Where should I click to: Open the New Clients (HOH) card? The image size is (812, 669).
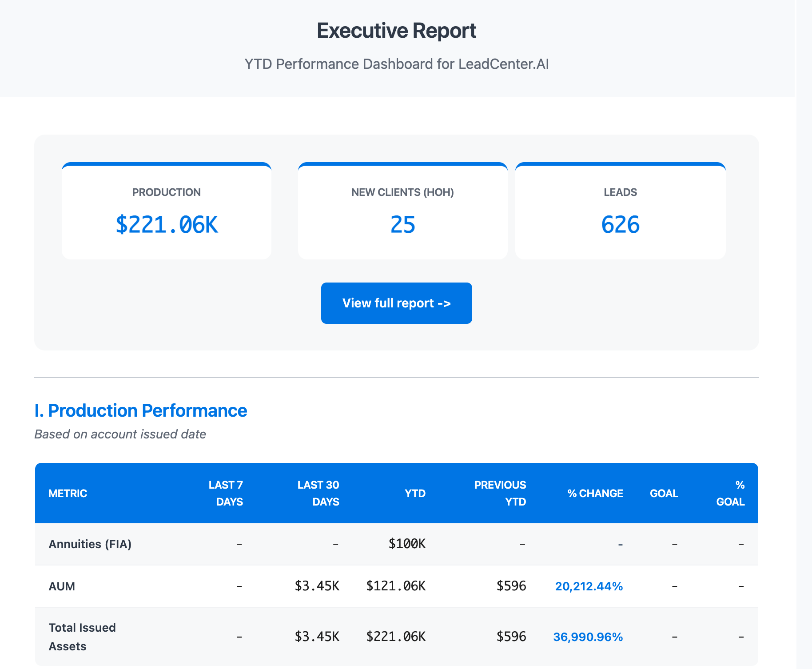pos(402,211)
